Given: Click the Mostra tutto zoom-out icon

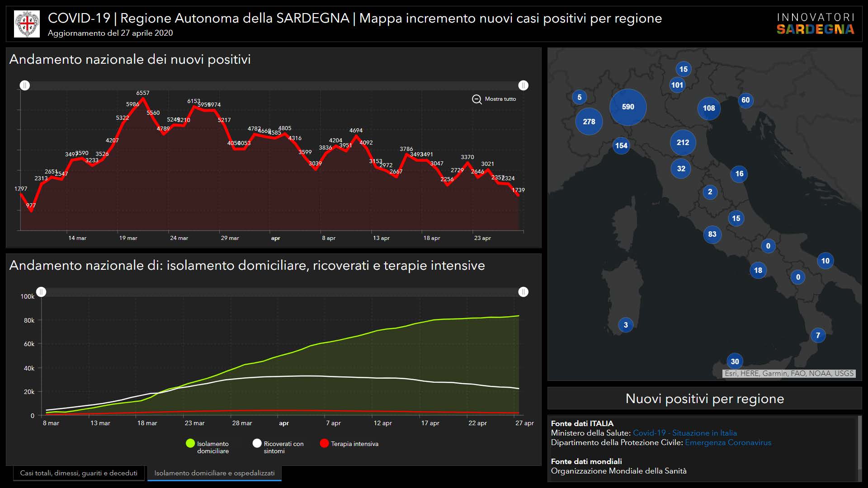Looking at the screenshot, I should click(x=476, y=99).
